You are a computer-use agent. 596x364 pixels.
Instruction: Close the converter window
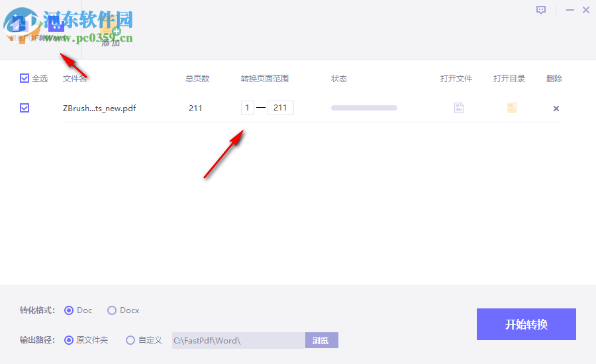pyautogui.click(x=586, y=11)
